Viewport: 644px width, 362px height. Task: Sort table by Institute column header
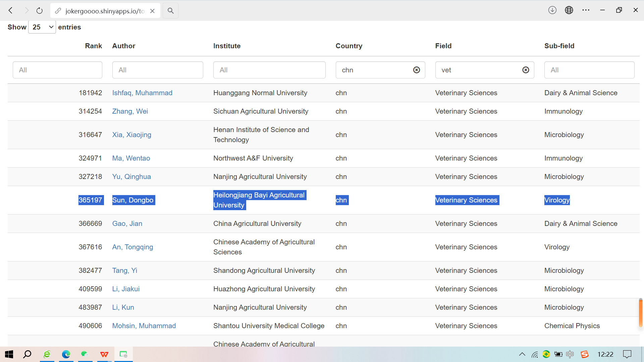click(227, 46)
